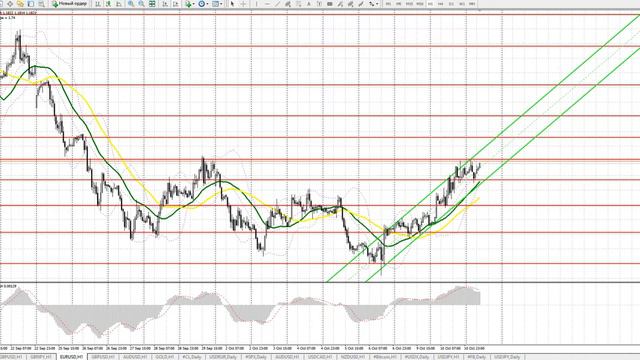Select the Fibonacci retracement tool
This screenshot has height=360, width=640.
pos(298,4)
